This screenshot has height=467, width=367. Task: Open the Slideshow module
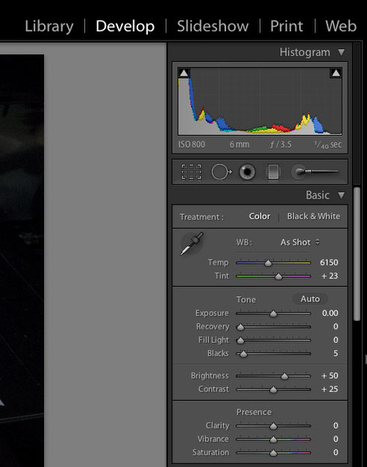(x=213, y=26)
